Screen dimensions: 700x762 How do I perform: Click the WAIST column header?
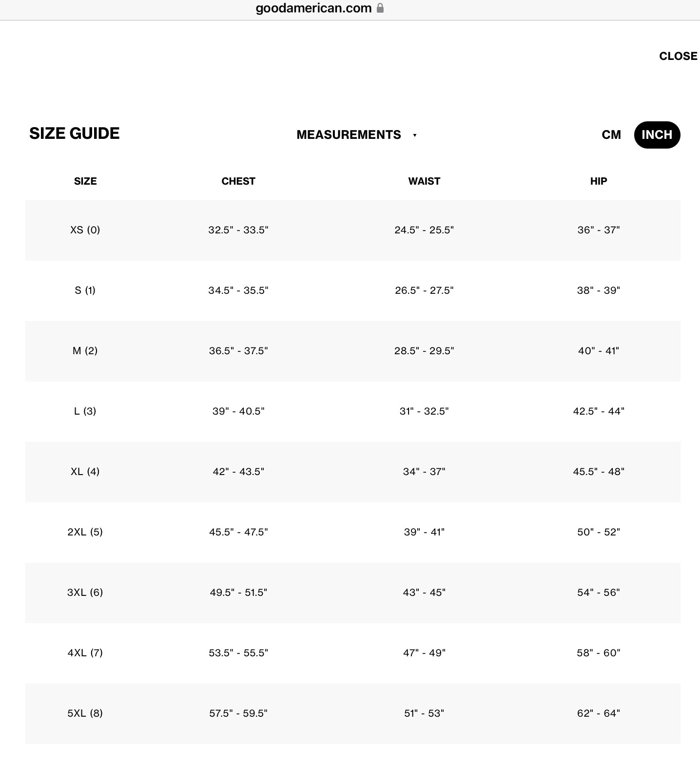[x=424, y=181]
